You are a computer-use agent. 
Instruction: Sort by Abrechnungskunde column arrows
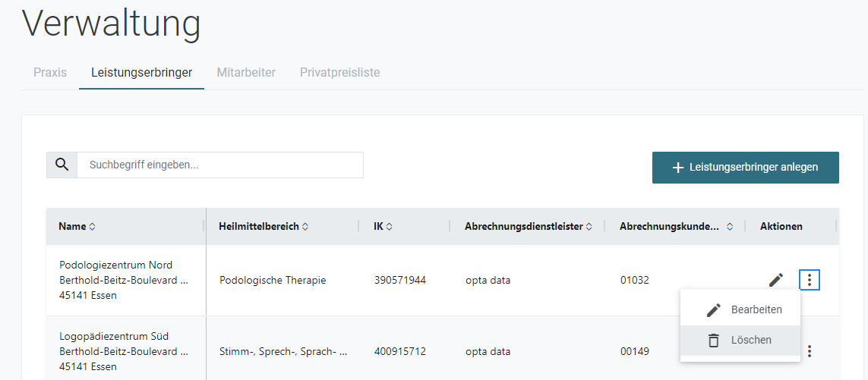(x=730, y=226)
